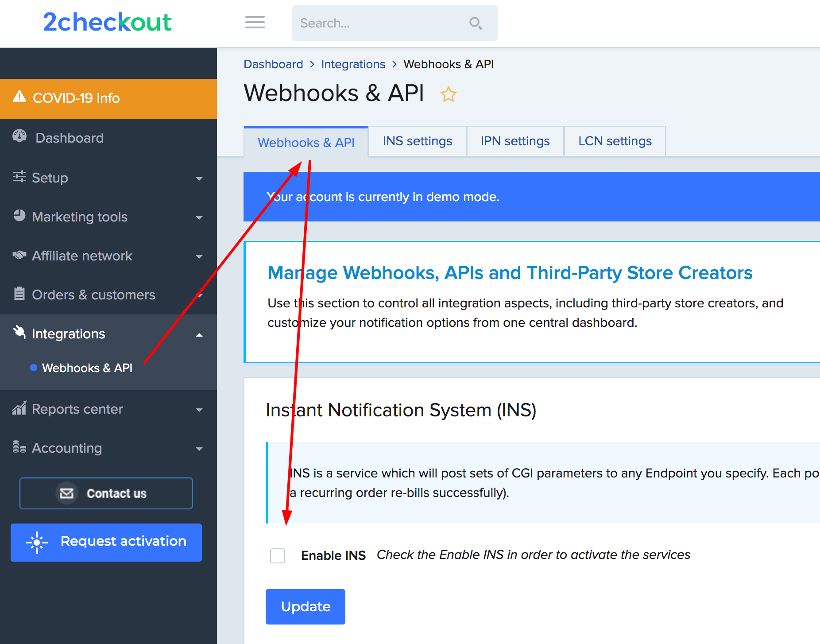Image resolution: width=820 pixels, height=644 pixels.
Task: Favorite the page with star icon
Action: [x=448, y=94]
